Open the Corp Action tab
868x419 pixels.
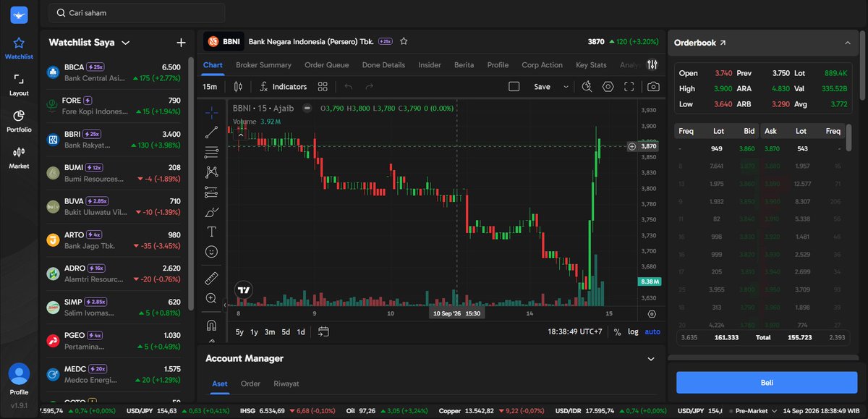coord(542,65)
